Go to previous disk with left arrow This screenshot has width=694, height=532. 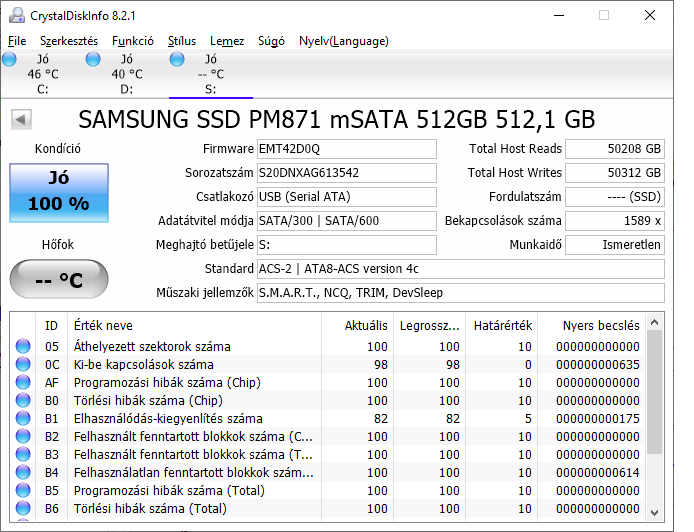coord(21,119)
